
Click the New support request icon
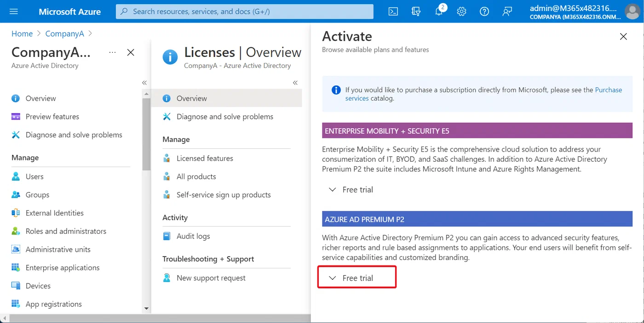point(167,278)
